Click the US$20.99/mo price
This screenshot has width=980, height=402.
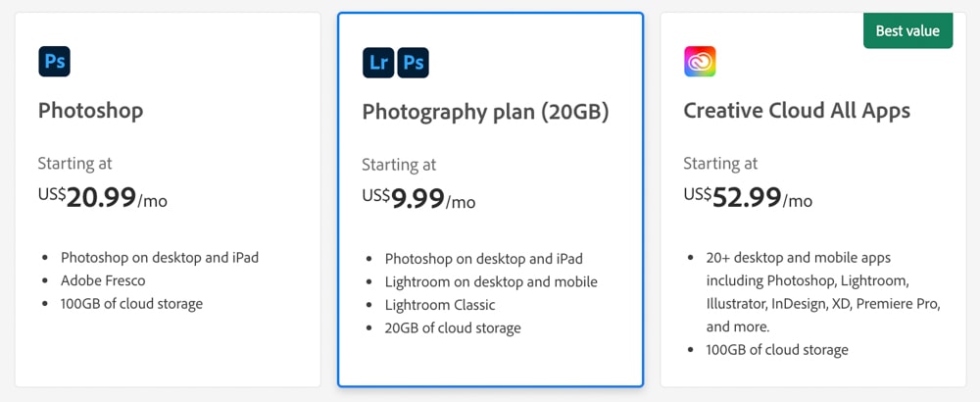pos(103,197)
